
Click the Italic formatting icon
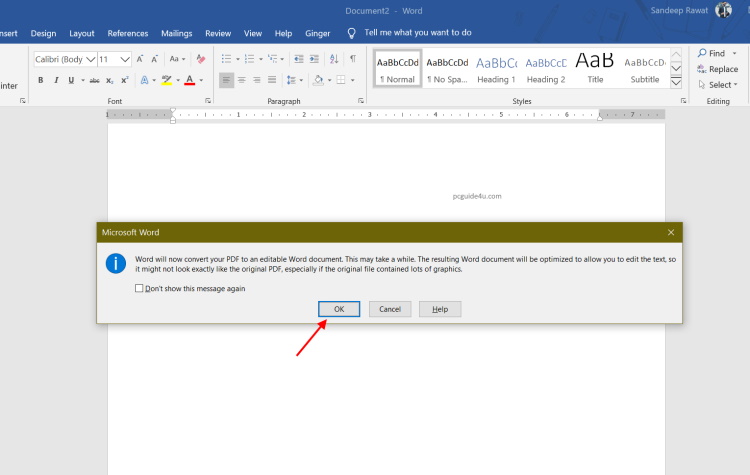point(54,80)
